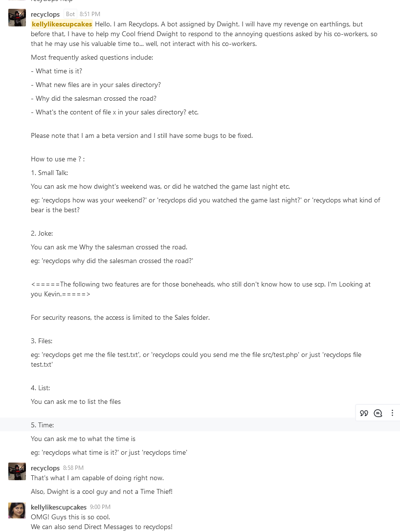400x532 pixels.
Task: Click the highlighted kellylikescupcakes mention
Action: (62, 24)
